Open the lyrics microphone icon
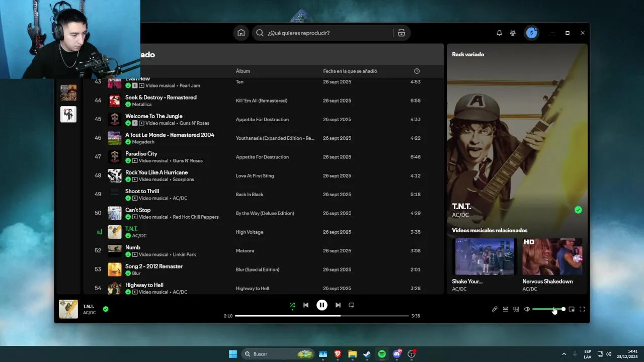Image resolution: width=644 pixels, height=362 pixels. coord(495,309)
